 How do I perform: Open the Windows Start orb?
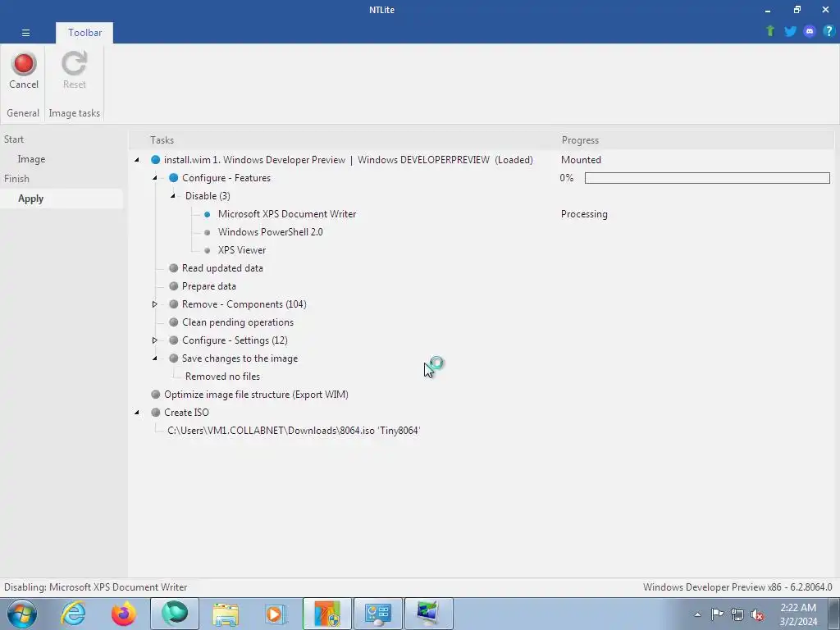click(x=22, y=614)
